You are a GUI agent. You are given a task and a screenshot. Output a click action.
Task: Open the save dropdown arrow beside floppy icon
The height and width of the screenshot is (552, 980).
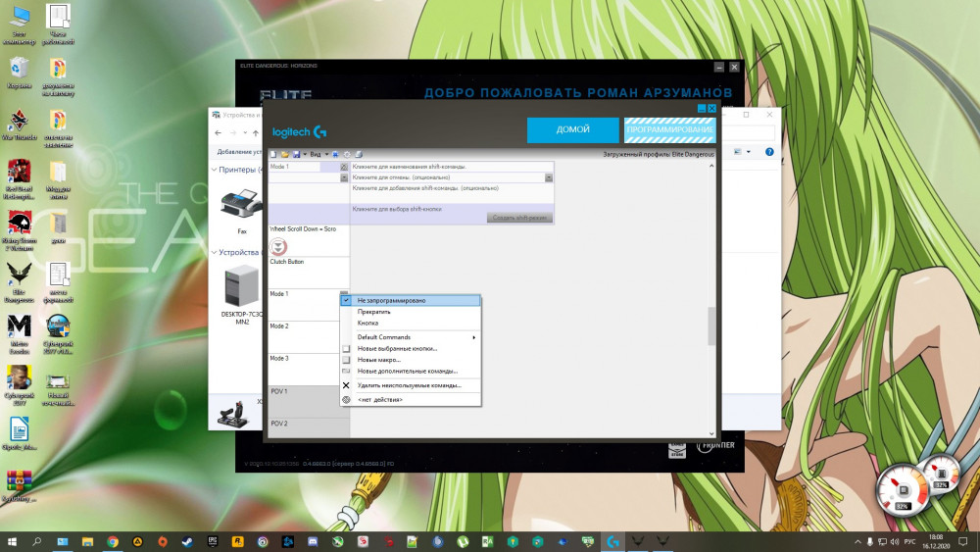305,154
